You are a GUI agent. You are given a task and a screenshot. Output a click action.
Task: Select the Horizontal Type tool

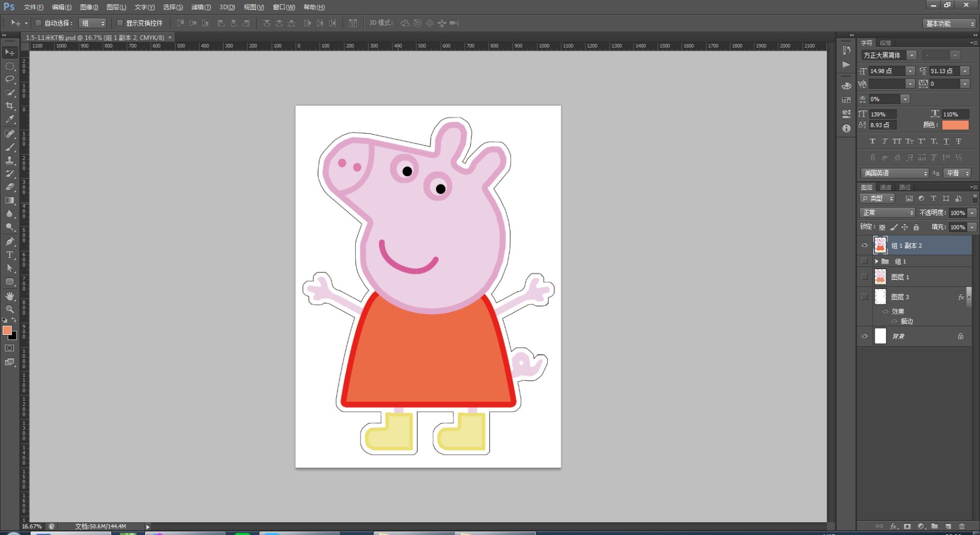point(10,255)
